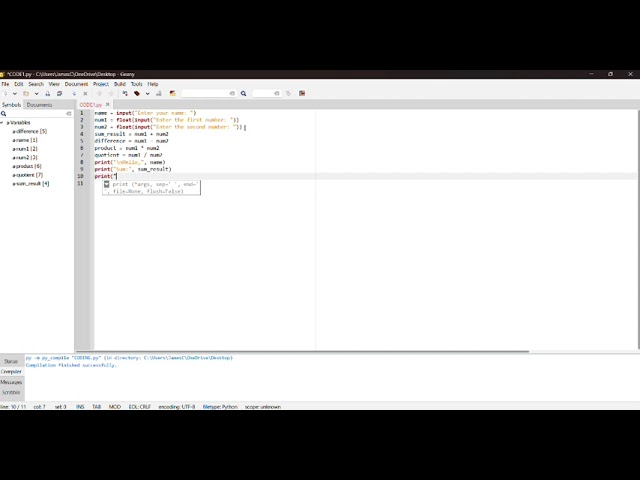
Task: Click the Quit Geany toolbar icon
Action: click(x=302, y=93)
